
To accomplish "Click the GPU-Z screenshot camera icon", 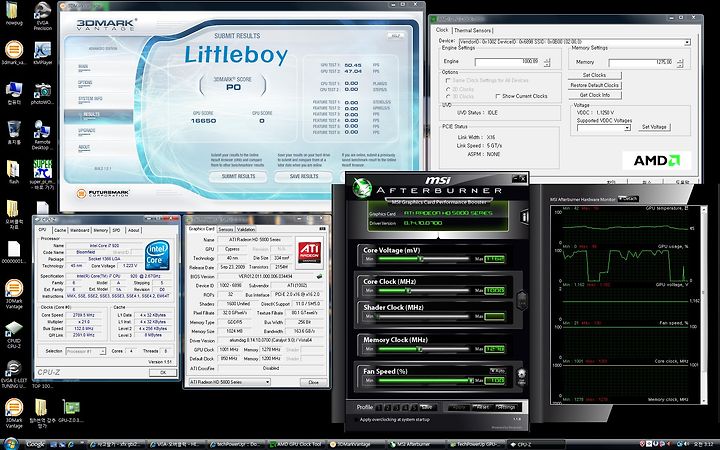I will point(322,228).
